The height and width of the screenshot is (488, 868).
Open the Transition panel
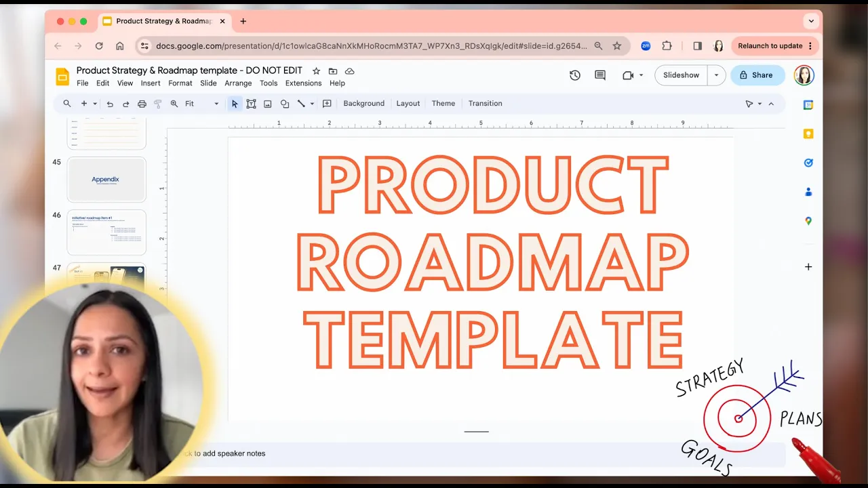(x=486, y=104)
